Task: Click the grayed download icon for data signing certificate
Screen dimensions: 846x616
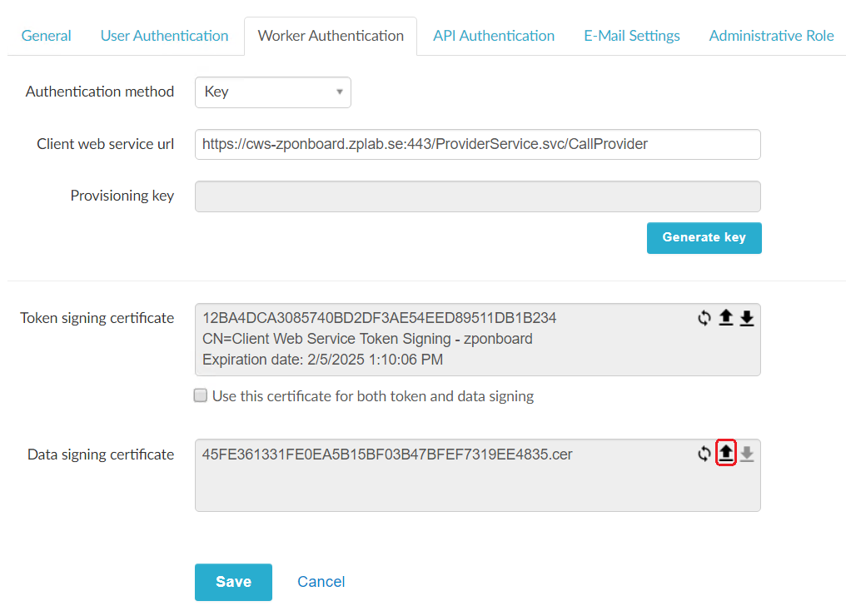Action: pyautogui.click(x=747, y=453)
